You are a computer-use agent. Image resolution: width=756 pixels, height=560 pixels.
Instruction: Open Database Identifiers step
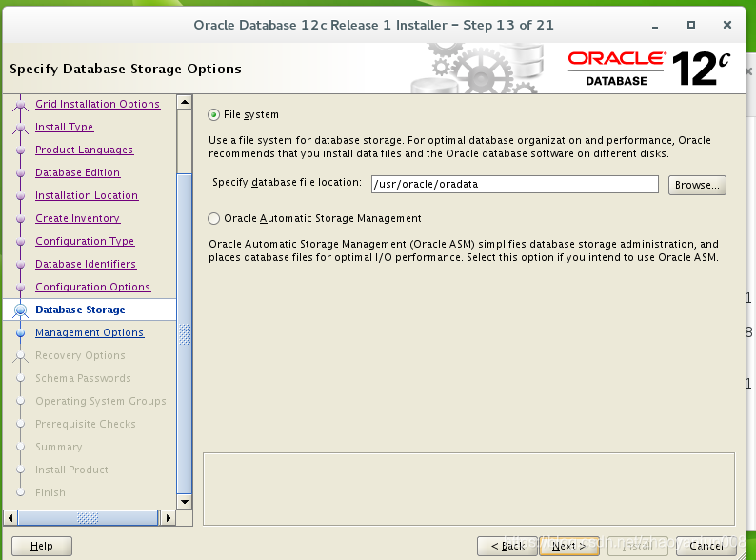pos(86,264)
